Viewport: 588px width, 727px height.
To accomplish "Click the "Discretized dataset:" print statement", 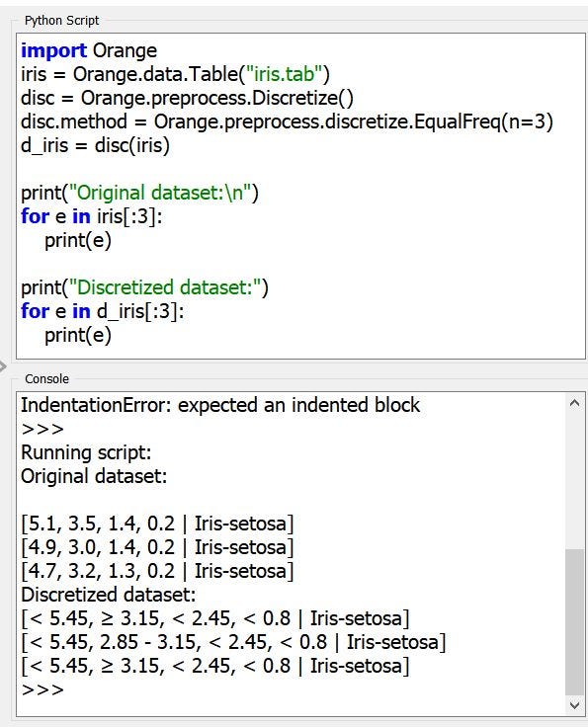I will click(x=144, y=287).
